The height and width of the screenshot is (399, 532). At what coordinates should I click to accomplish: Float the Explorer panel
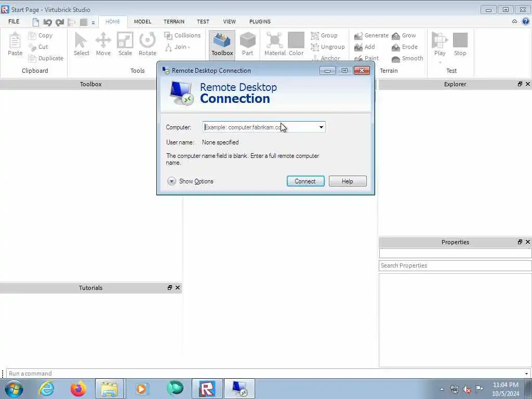pyautogui.click(x=520, y=84)
